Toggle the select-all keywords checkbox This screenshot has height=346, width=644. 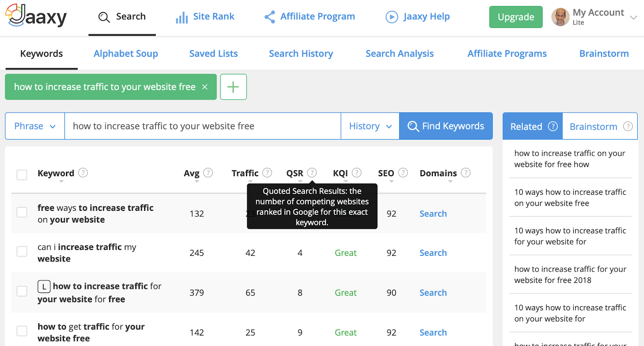(22, 175)
